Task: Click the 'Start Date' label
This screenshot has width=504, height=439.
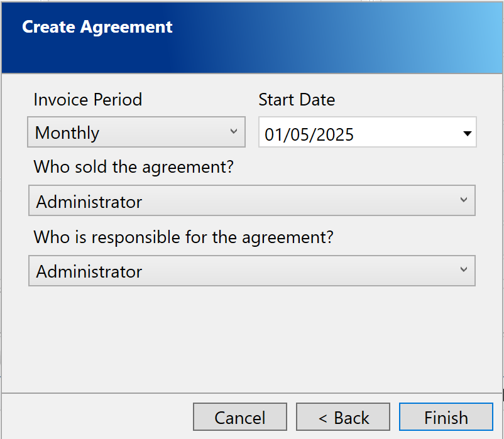Action: click(x=297, y=100)
